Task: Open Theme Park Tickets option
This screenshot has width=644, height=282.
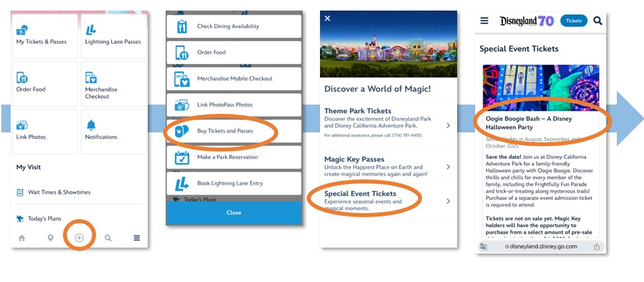Action: (x=388, y=124)
